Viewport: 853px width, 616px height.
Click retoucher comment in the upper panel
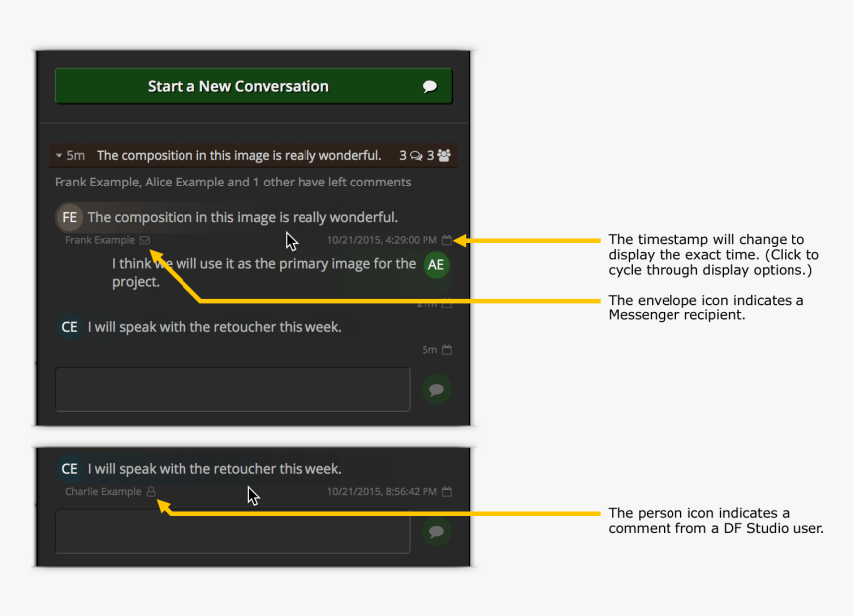pyautogui.click(x=215, y=327)
